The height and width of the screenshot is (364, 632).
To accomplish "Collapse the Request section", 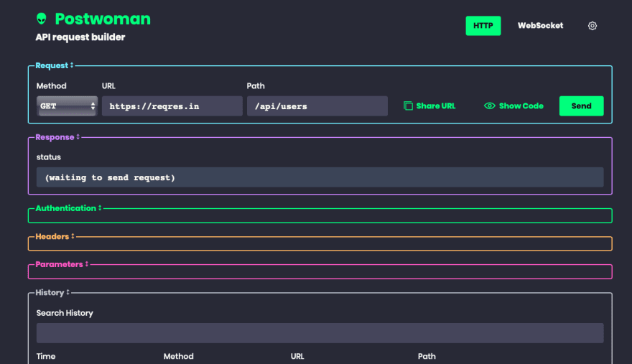I will 55,65.
